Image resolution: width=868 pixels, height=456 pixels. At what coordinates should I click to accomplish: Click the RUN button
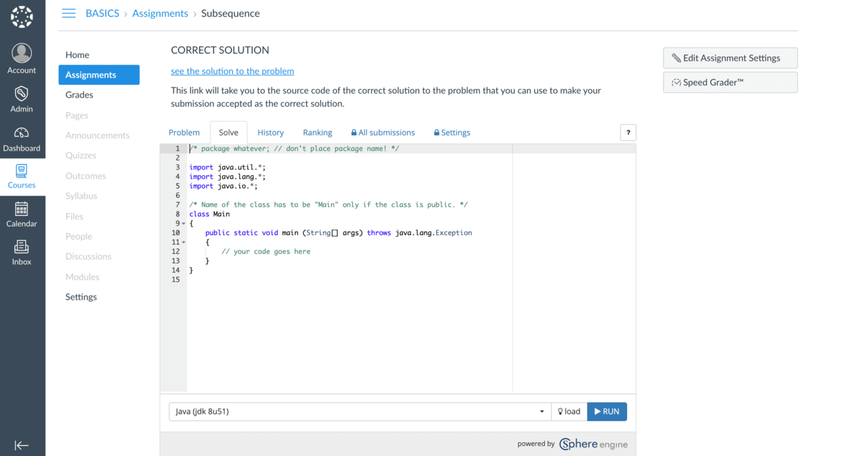pos(607,411)
